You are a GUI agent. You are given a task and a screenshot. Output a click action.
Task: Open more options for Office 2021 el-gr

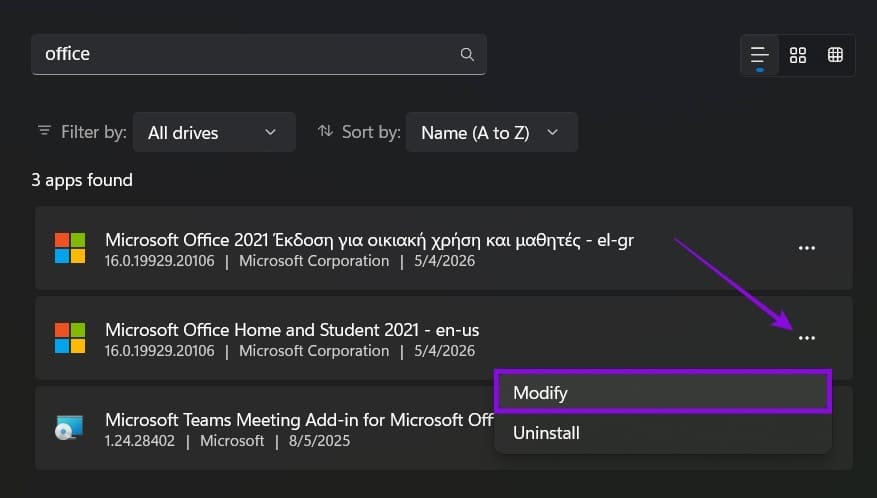tap(807, 248)
